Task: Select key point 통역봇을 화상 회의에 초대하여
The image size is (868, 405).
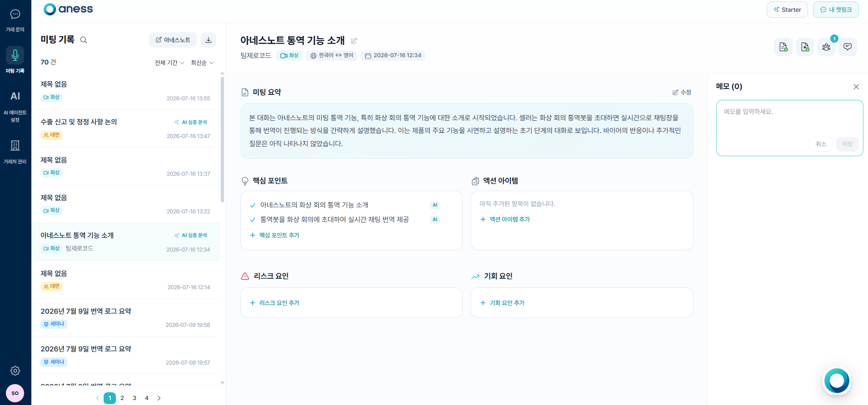Action: pos(334,220)
